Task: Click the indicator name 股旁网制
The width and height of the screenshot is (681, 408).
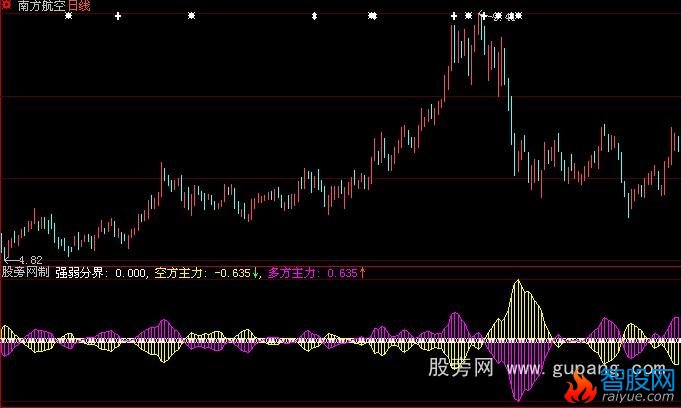Action: 26,272
